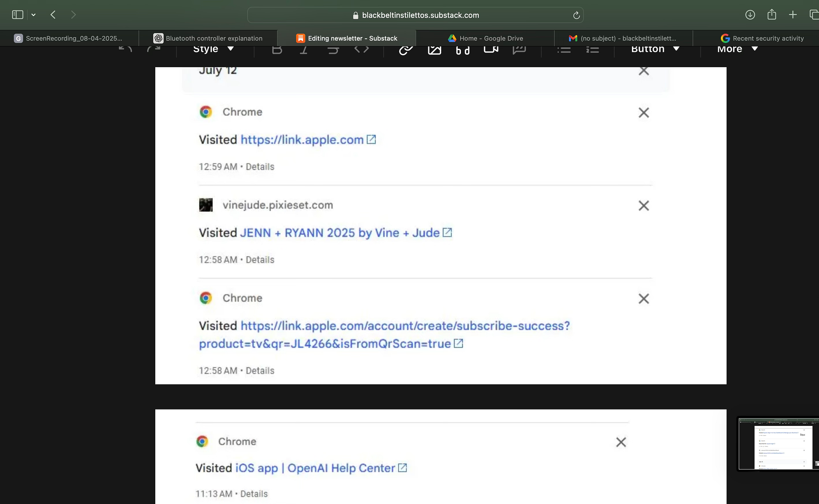Reload the page in Safari address bar
This screenshot has width=819, height=504.
tap(576, 15)
